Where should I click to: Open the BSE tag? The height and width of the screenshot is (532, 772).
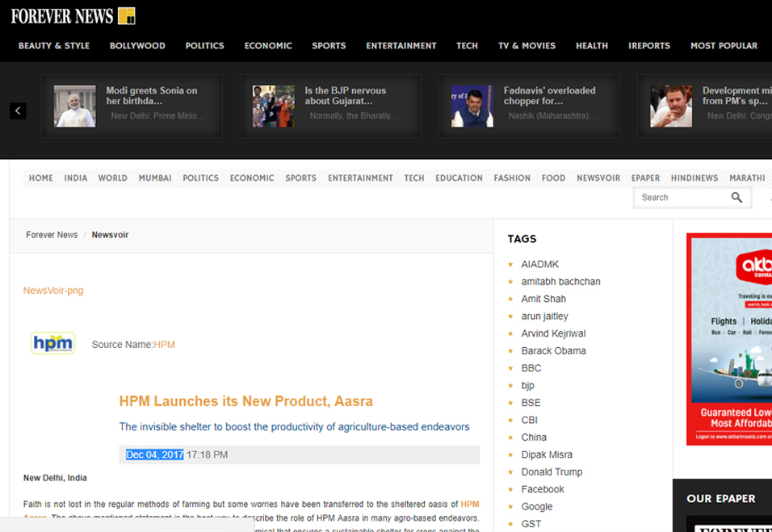click(531, 403)
